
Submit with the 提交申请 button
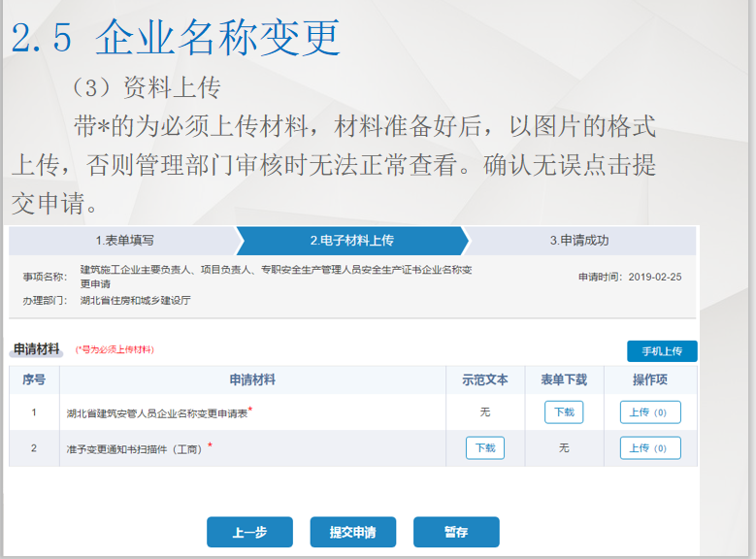pyautogui.click(x=353, y=532)
